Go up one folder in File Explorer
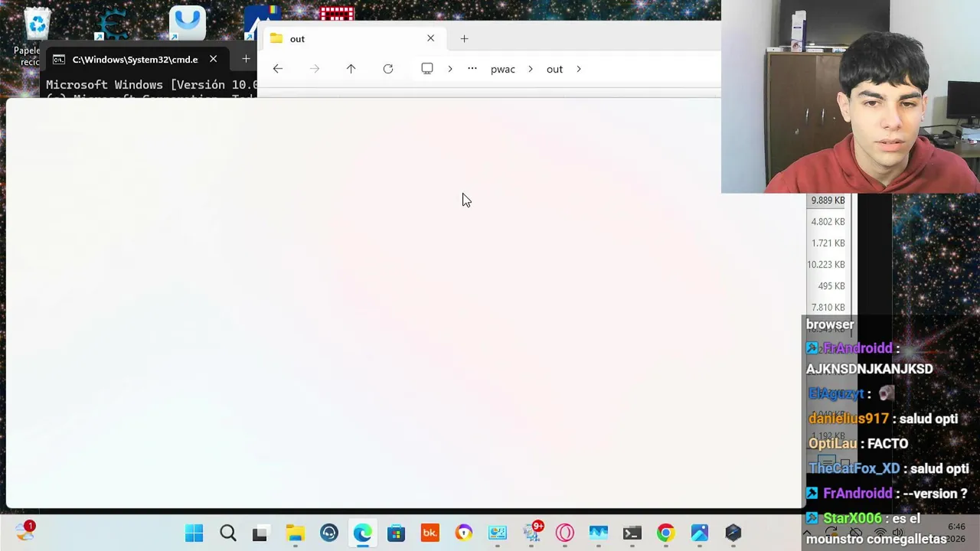This screenshot has height=551, width=980. tap(351, 69)
